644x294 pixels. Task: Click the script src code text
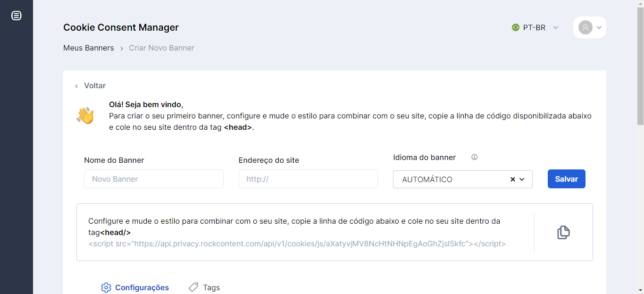(297, 244)
